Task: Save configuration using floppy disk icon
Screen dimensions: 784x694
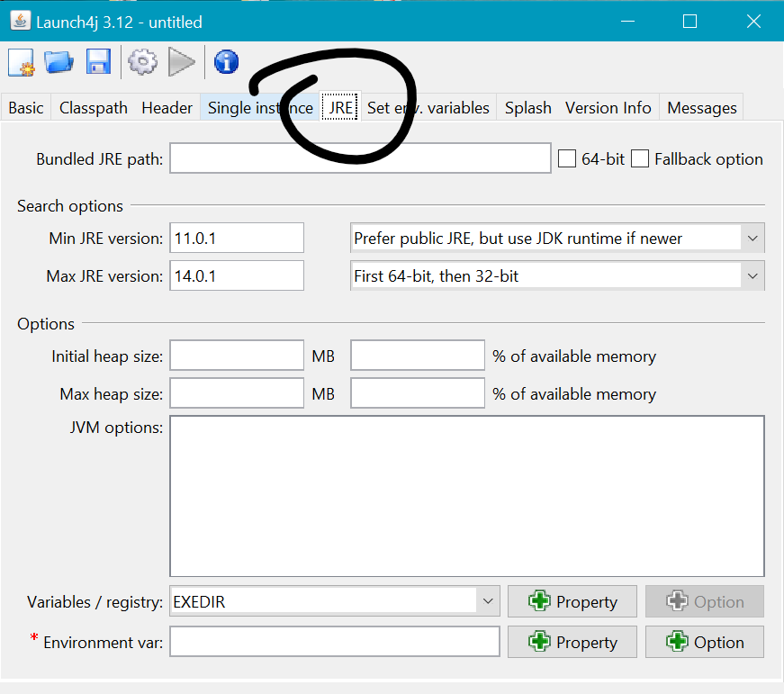Action: [98, 62]
